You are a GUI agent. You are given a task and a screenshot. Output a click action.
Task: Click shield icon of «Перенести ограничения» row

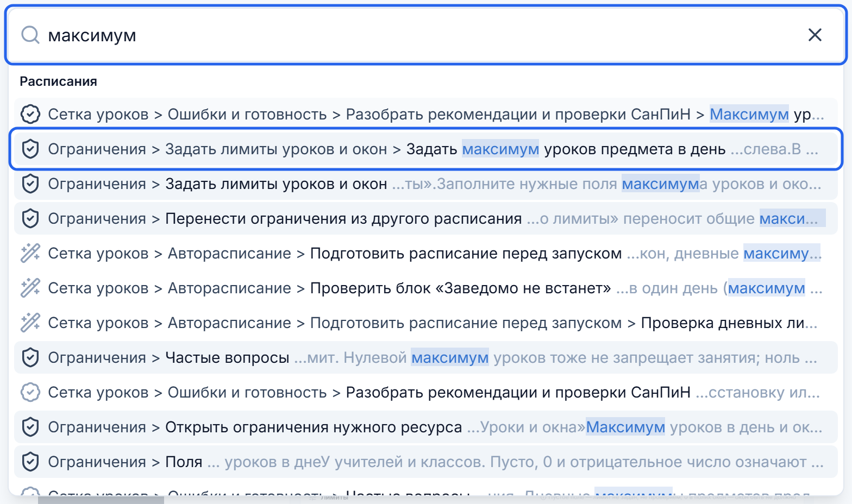[x=30, y=218]
